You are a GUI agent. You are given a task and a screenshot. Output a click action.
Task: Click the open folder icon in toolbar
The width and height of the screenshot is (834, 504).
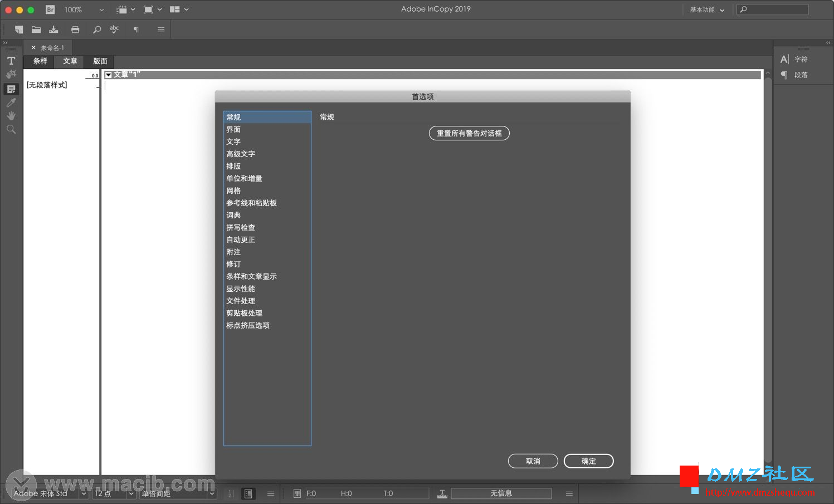pyautogui.click(x=36, y=30)
